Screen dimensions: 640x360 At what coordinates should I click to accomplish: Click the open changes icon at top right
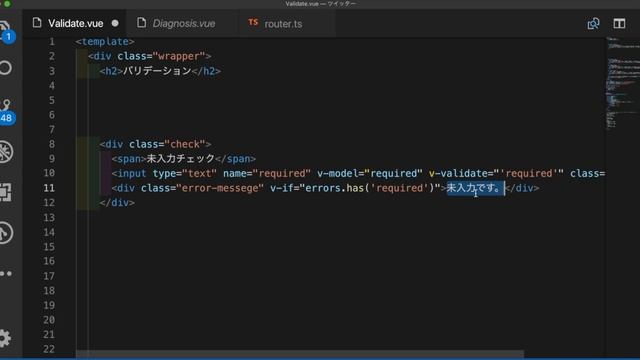593,24
